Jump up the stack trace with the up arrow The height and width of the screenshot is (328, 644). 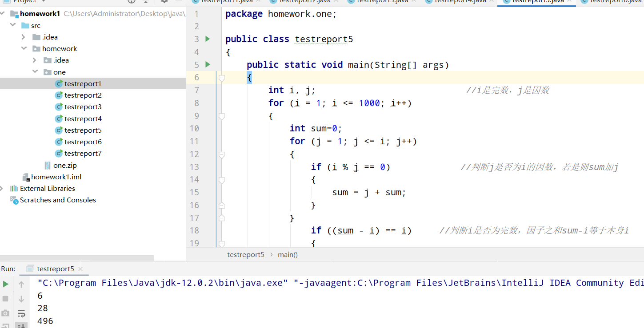coord(21,284)
